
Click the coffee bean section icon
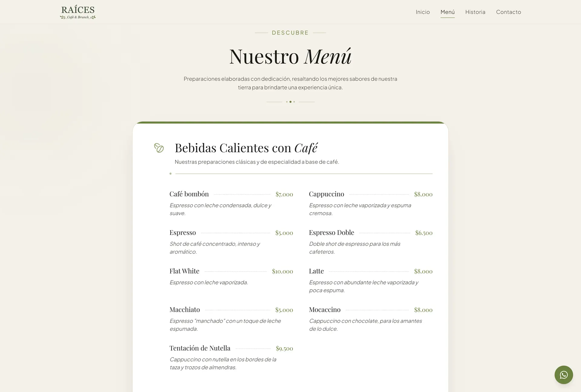point(159,148)
